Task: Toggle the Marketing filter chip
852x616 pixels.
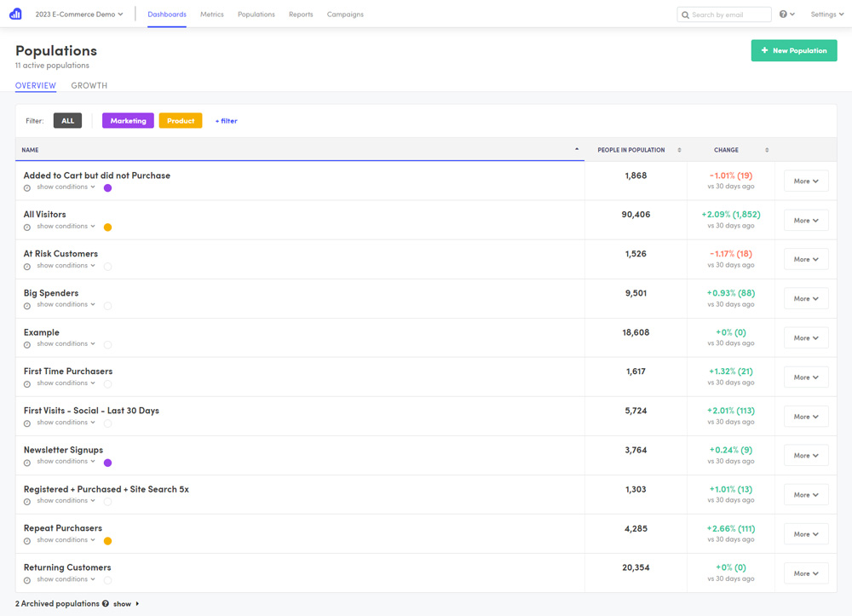Action: (127, 120)
